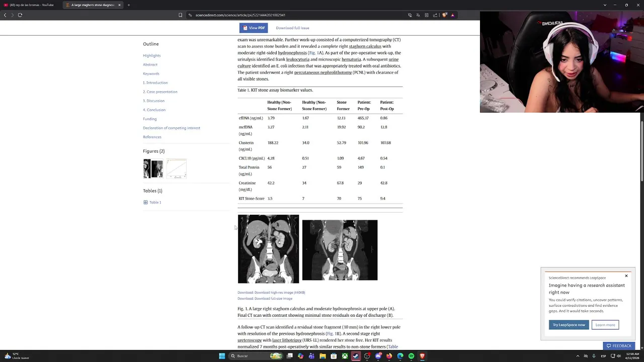The image size is (644, 362).
Task: Go to 1. Introduction outline entry
Action: coord(155,83)
